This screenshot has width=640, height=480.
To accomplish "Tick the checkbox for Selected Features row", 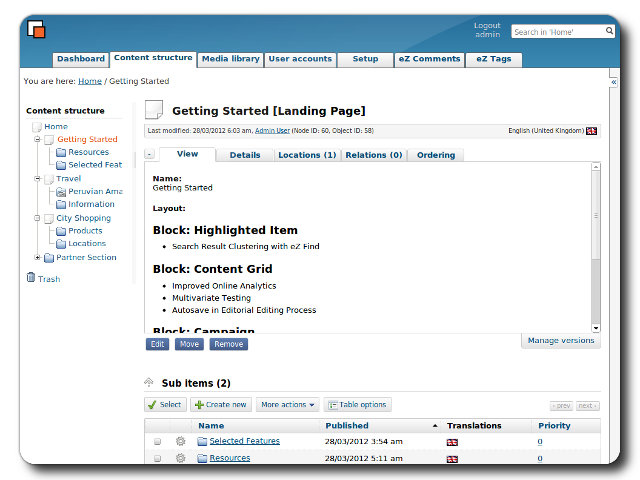I will click(x=157, y=441).
